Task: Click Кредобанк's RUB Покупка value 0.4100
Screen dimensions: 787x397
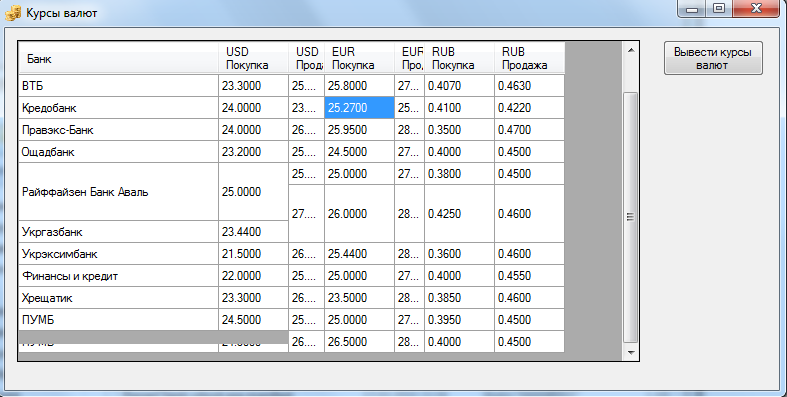Action: click(x=459, y=108)
